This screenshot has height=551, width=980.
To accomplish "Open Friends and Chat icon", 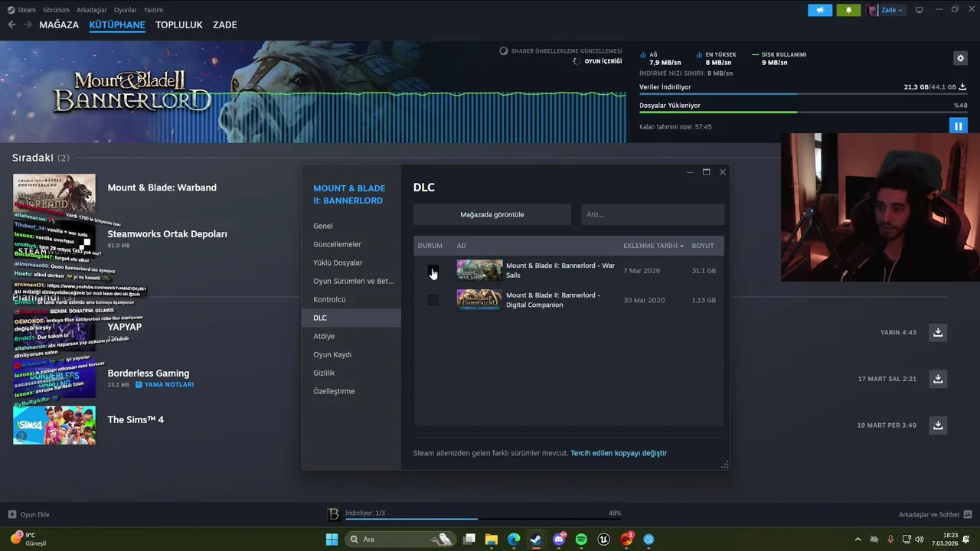I will (968, 514).
